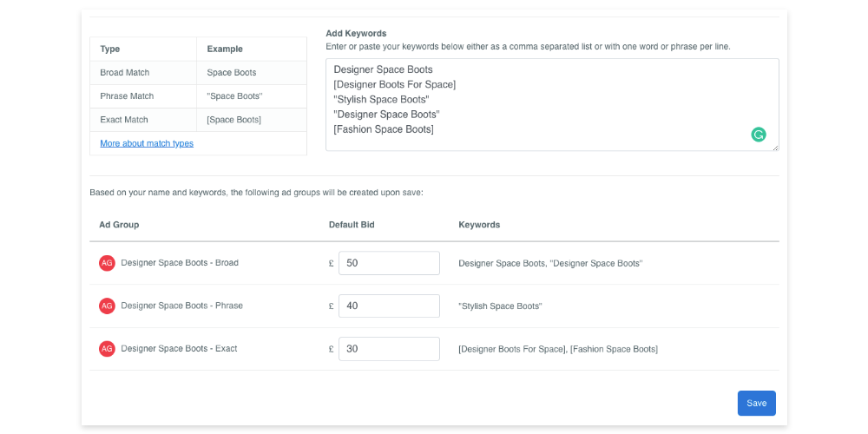Screen dimensions: 868x434
Task: Click the Keywords column header
Action: click(x=479, y=225)
